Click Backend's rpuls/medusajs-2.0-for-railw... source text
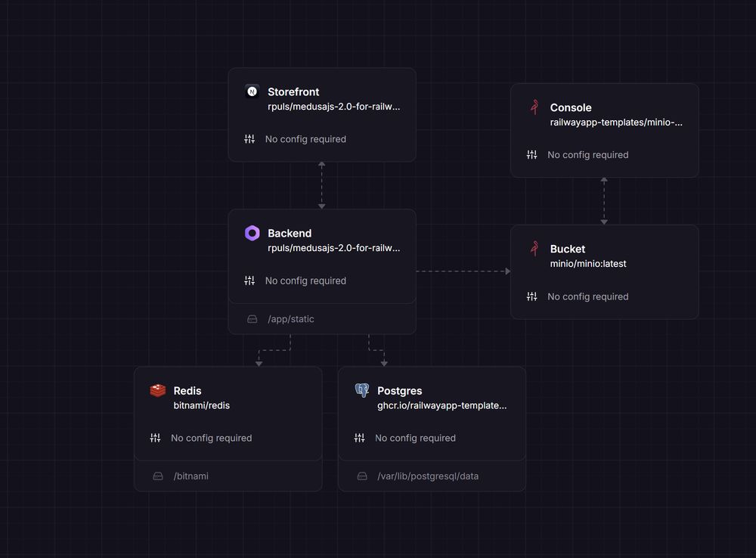Viewport: 756px width, 558px height. (333, 248)
